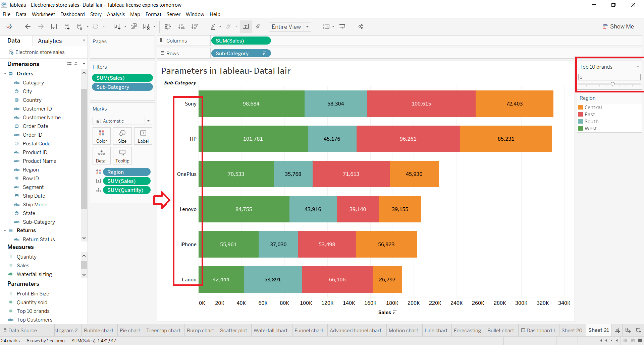Click the Show Me button
The image size is (644, 345).
pyautogui.click(x=619, y=26)
